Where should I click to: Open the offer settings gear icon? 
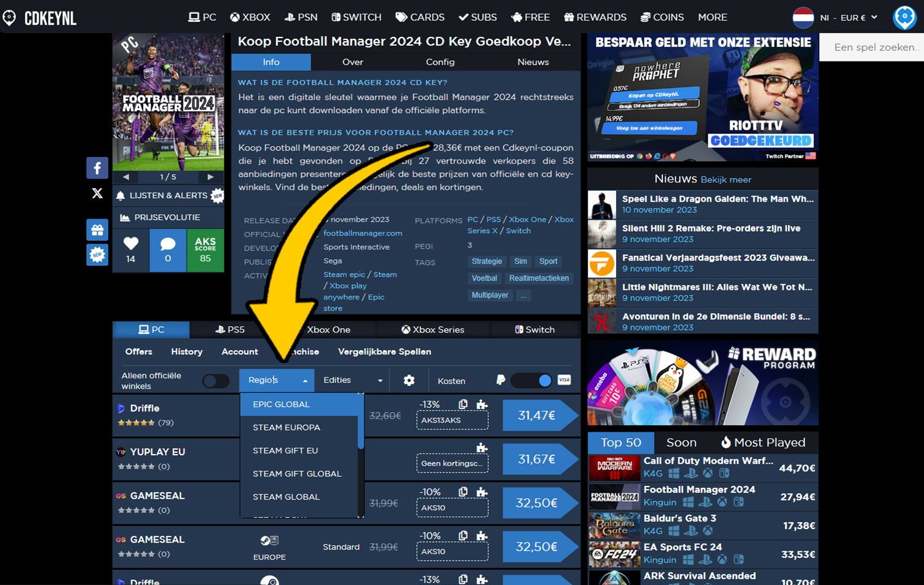tap(409, 381)
